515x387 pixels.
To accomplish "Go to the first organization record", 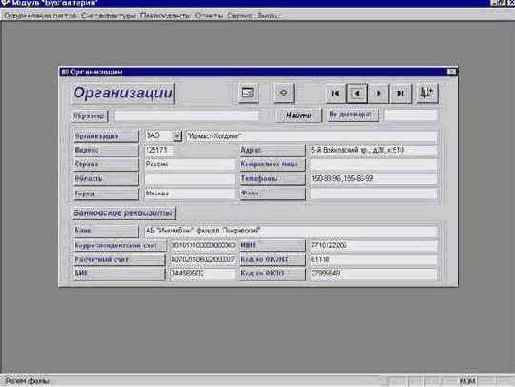I will [x=335, y=93].
